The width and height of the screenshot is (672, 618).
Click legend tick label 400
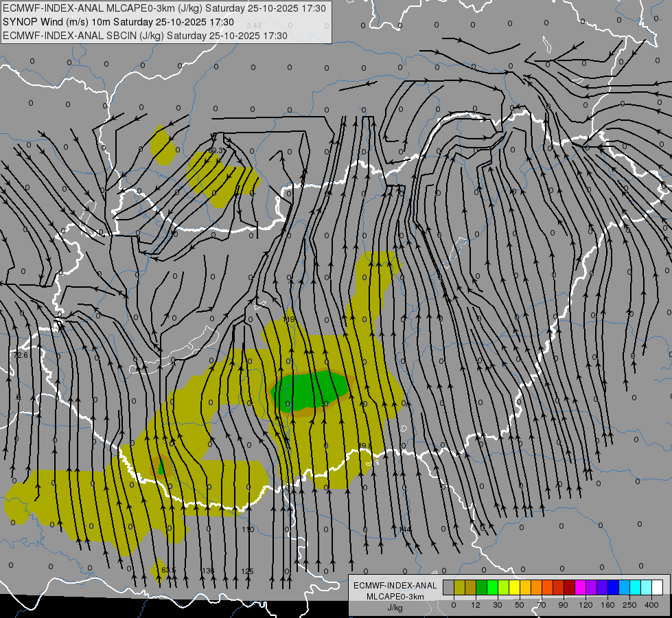tap(651, 605)
